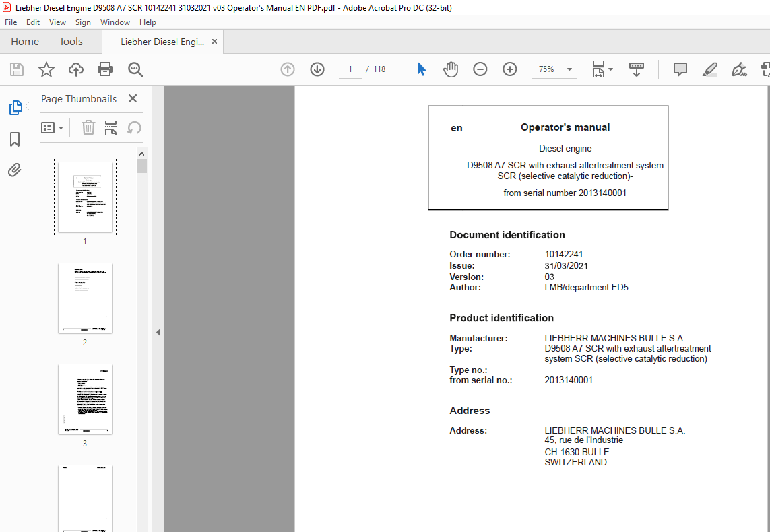
Task: Activate the hand pan tool
Action: click(450, 69)
